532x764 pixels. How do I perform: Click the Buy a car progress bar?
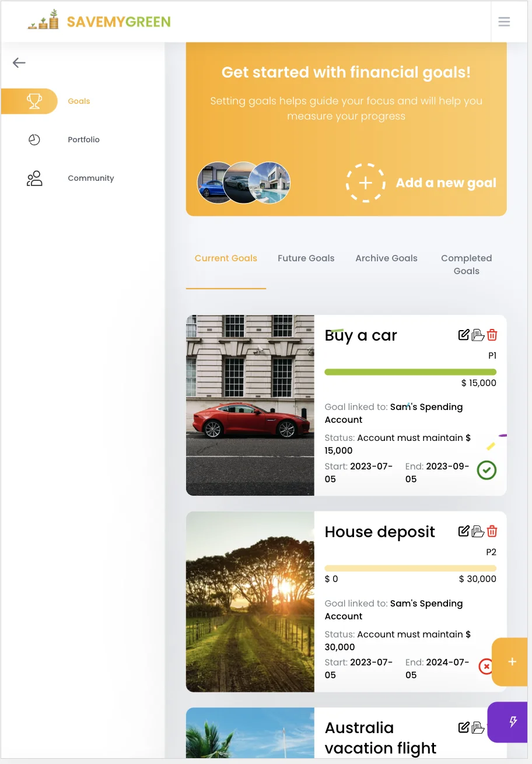tap(410, 372)
